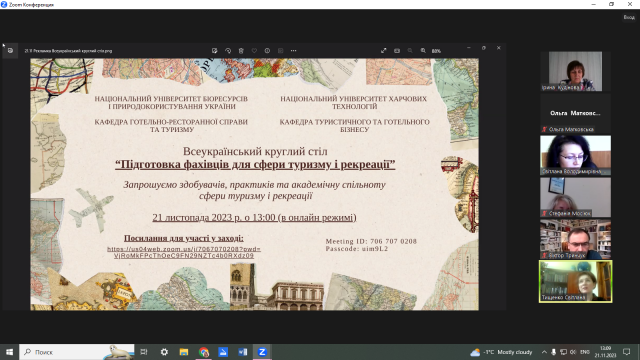Image resolution: width=640 pixels, height=360 pixels.
Task: Click the Windows search box Поиск
Action: click(x=77, y=352)
